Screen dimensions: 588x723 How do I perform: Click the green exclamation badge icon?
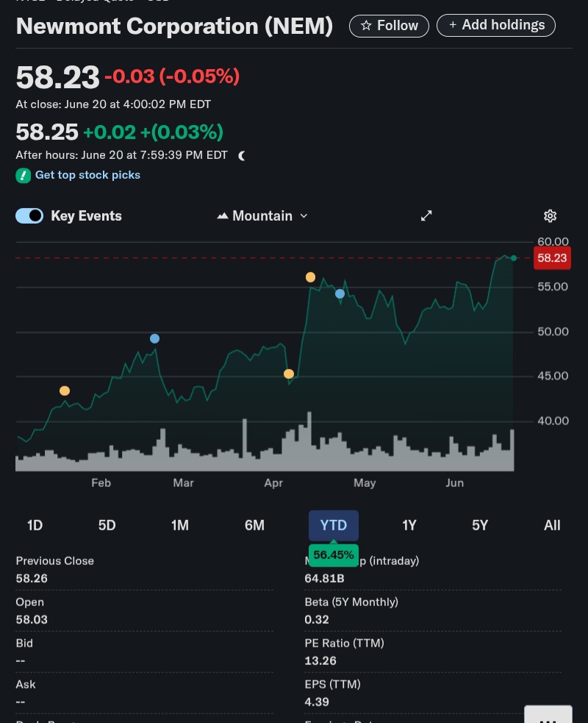(23, 176)
